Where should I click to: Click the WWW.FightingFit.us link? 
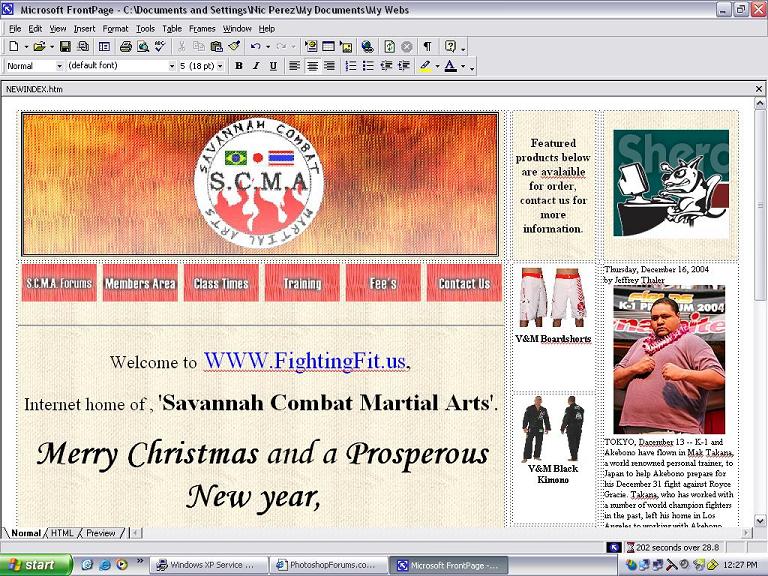coord(305,361)
